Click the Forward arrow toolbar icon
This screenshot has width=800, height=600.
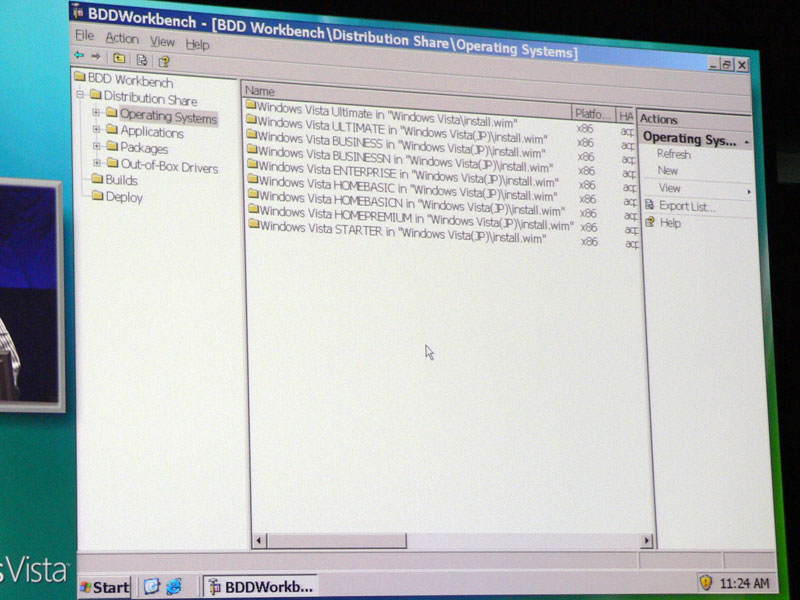(95, 56)
